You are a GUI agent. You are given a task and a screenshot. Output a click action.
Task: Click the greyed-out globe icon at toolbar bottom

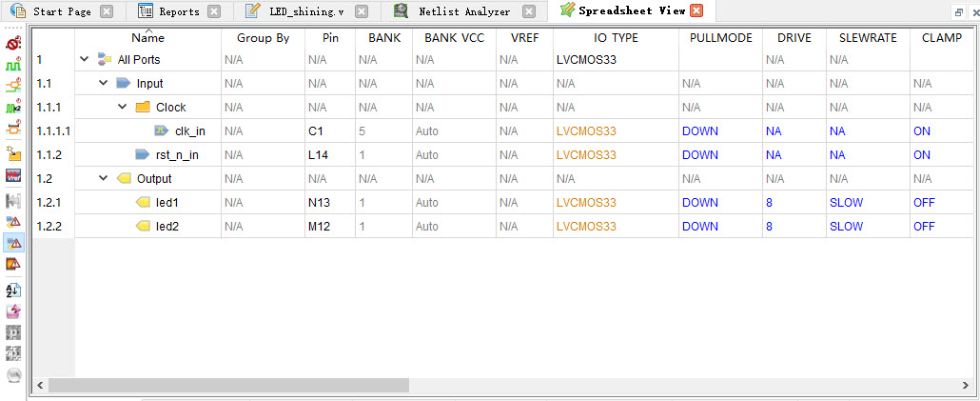(13, 374)
